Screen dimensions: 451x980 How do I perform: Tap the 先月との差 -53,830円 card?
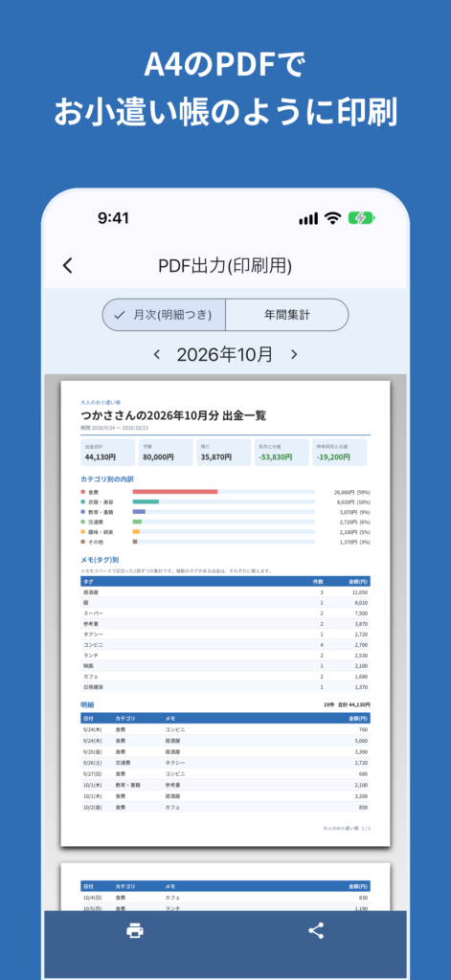[282, 453]
